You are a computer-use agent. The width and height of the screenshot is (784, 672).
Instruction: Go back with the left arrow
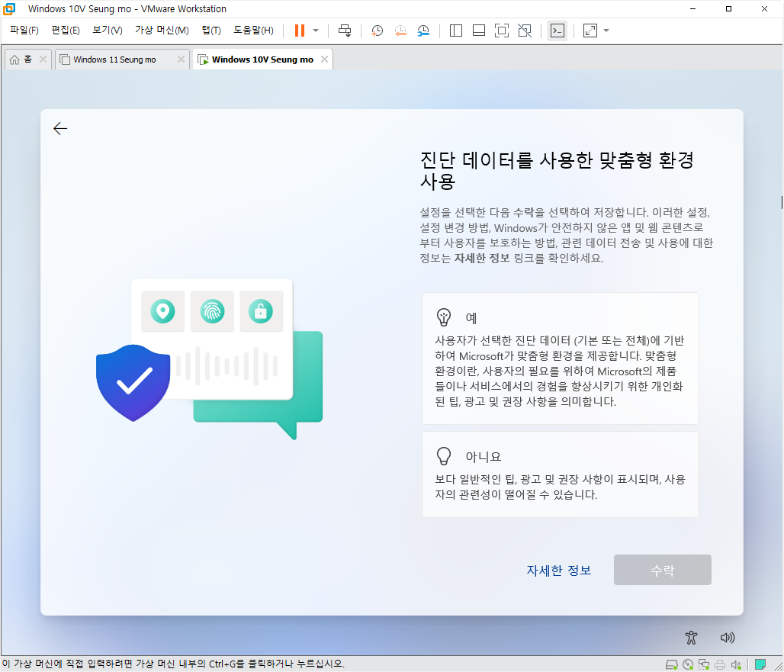(x=60, y=128)
